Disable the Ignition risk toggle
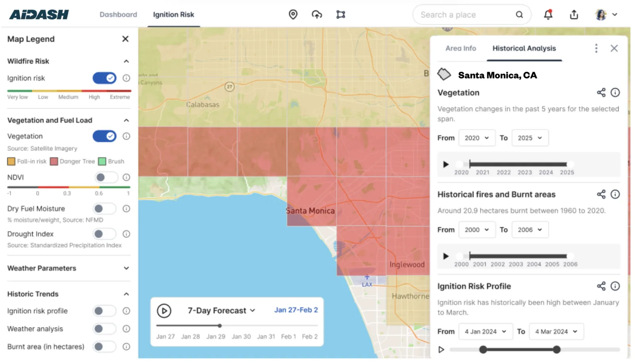Viewport: 635px width, 364px height. point(105,78)
